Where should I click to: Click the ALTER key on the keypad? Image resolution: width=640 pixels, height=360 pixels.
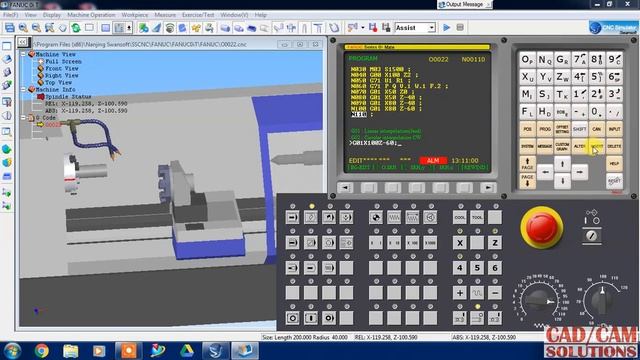click(x=580, y=146)
